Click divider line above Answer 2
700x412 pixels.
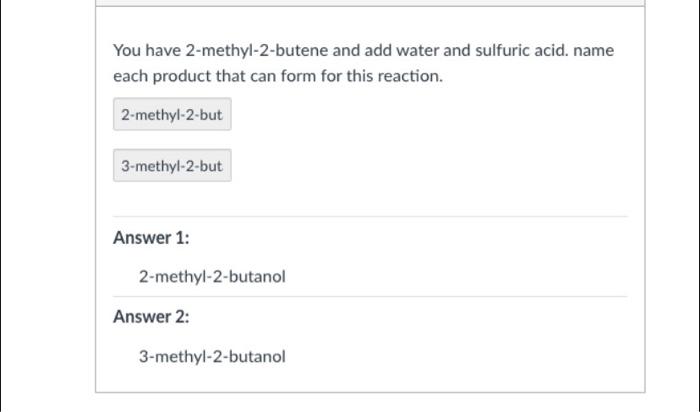tap(370, 296)
